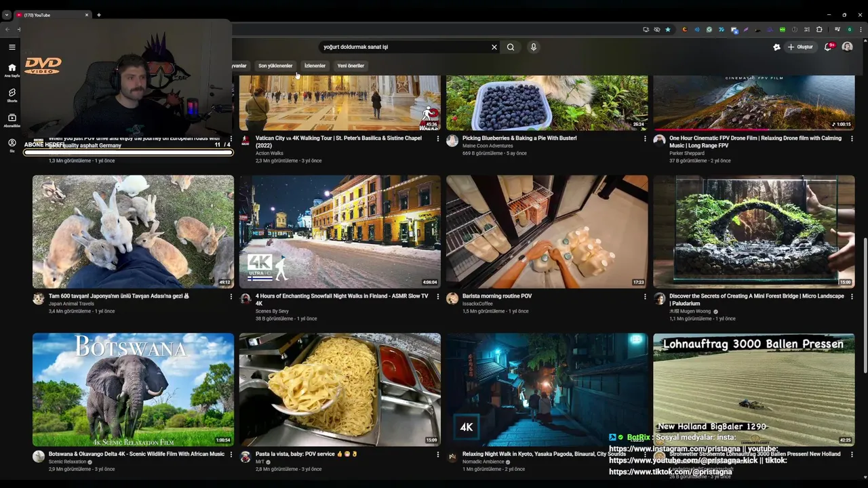Select the Yeni öneriler filter chip
The height and width of the screenshot is (488, 868).
tap(351, 66)
